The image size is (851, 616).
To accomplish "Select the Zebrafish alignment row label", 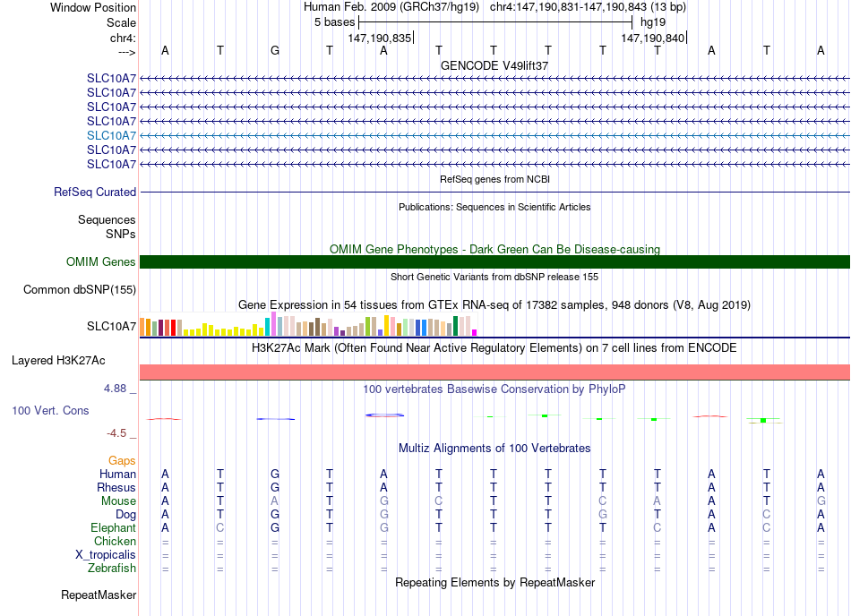I will point(112,569).
